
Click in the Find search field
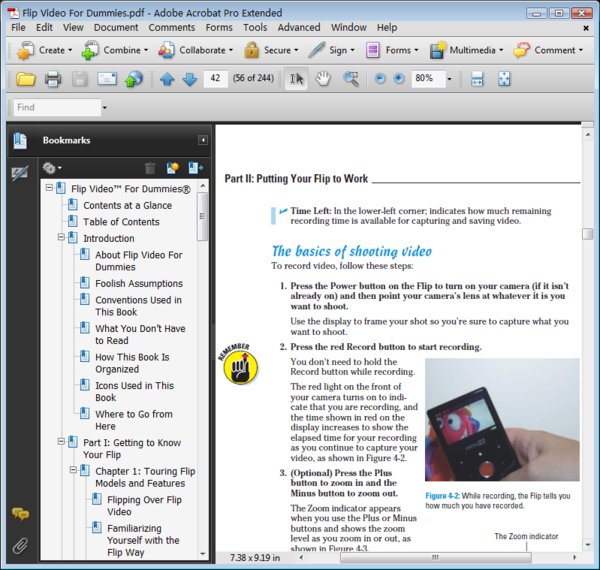pyautogui.click(x=57, y=107)
